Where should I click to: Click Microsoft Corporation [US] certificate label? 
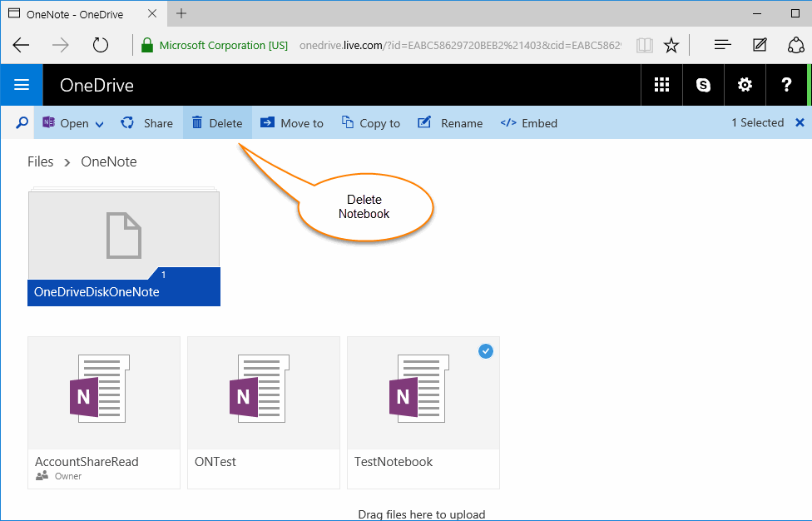[224, 45]
